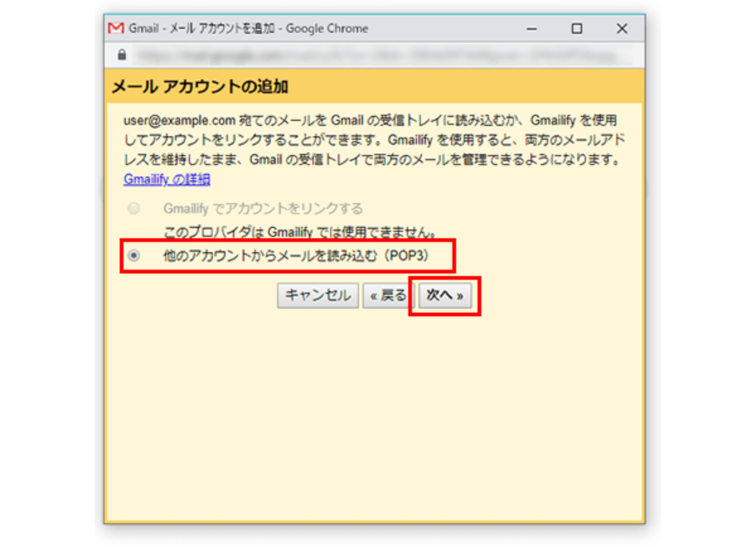Select the POP3 import radio button
756x547 pixels.
pyautogui.click(x=134, y=256)
